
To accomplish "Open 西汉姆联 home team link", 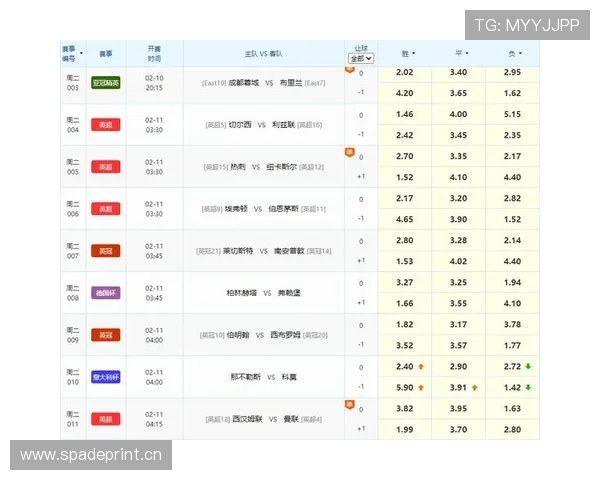I will 248,420.
